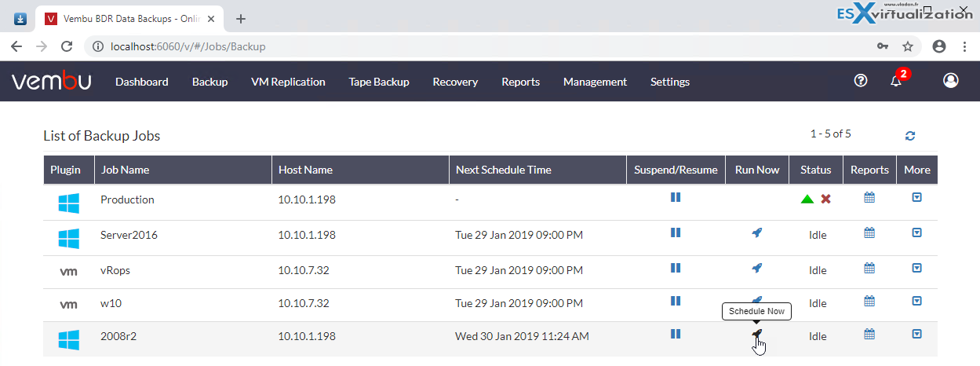The image size is (980, 366).
Task: Open the Reports menu
Action: 520,82
